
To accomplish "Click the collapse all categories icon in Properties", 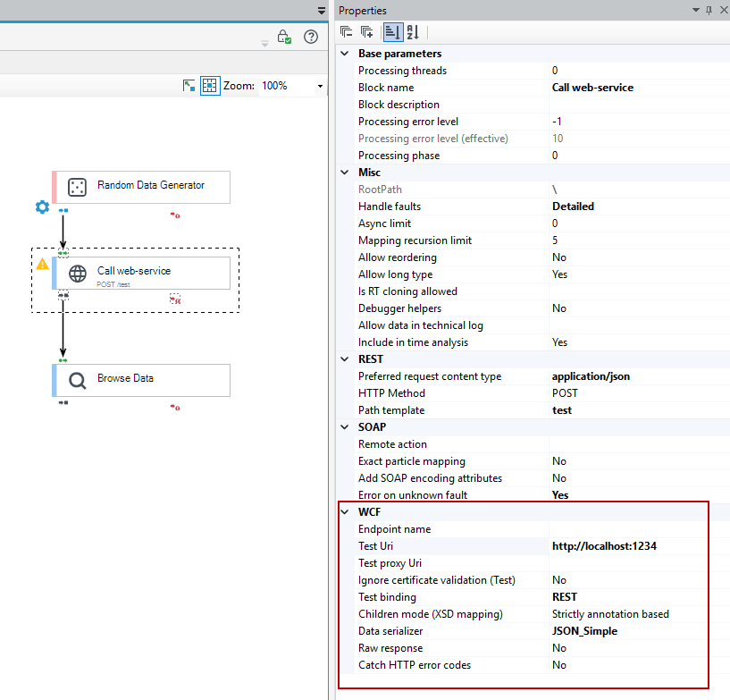I will (347, 31).
